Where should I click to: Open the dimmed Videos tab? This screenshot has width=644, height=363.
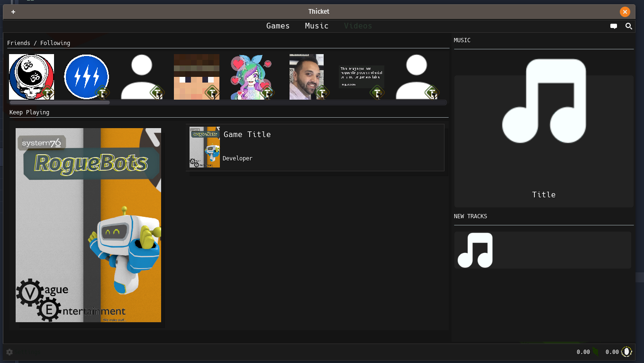[358, 26]
